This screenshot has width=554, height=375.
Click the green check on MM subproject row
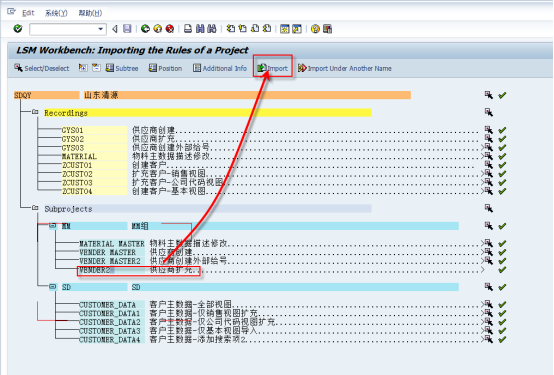[x=502, y=226]
